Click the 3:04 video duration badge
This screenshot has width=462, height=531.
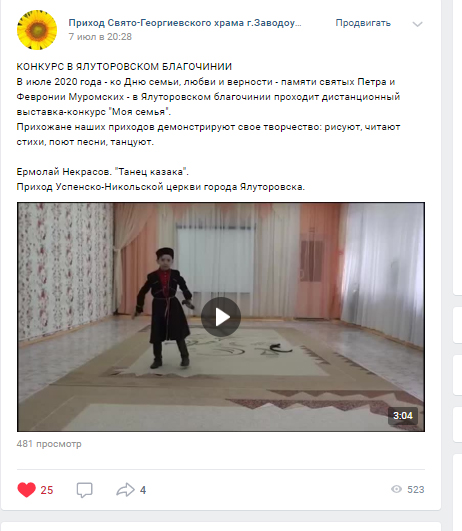(x=403, y=416)
